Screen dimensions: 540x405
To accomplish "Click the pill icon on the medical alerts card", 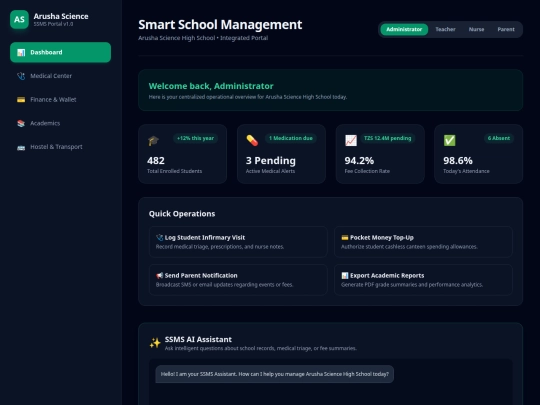I will coord(252,141).
